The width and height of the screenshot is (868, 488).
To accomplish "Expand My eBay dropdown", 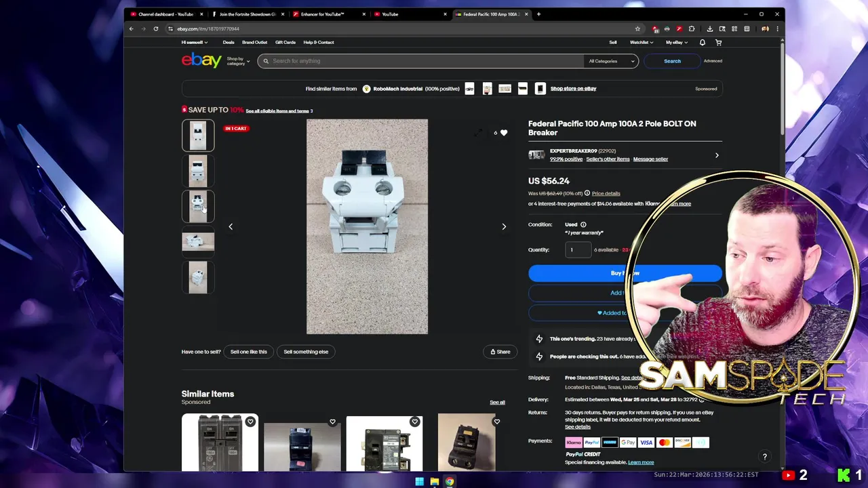I will [x=677, y=42].
